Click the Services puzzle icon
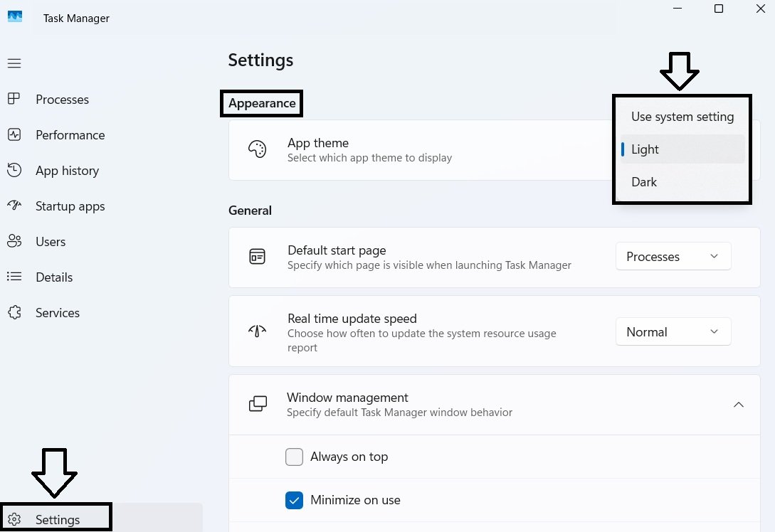 [14, 312]
